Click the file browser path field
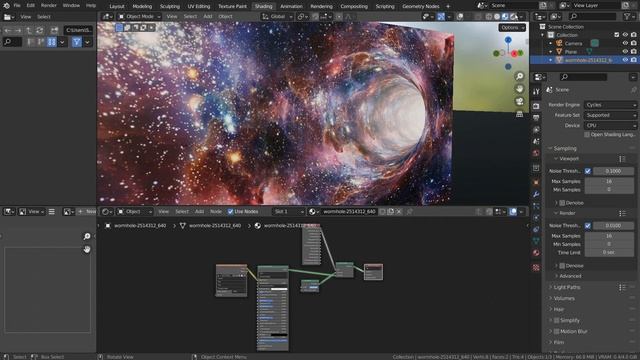 78,30
